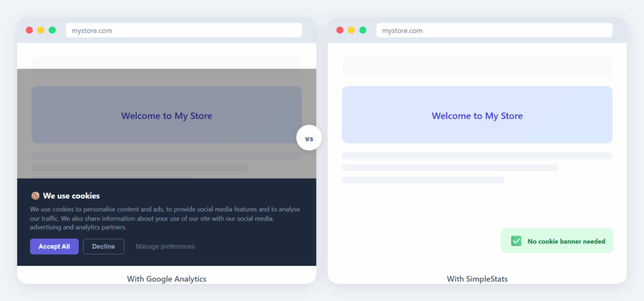Click 'Welcome to My Store' in the SimpleStats window
Viewport: 644px width, 301px height.
(x=477, y=116)
